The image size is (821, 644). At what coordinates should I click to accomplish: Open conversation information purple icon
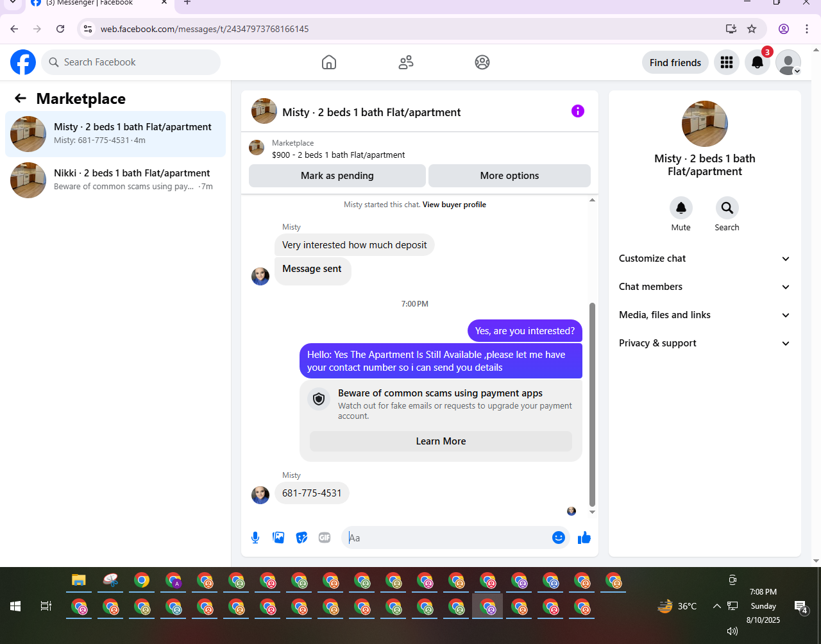pyautogui.click(x=578, y=111)
